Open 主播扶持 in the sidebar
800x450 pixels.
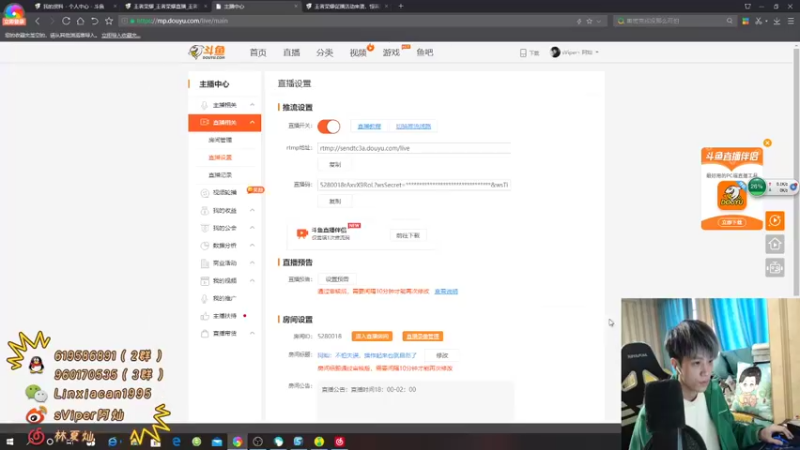pyautogui.click(x=224, y=316)
